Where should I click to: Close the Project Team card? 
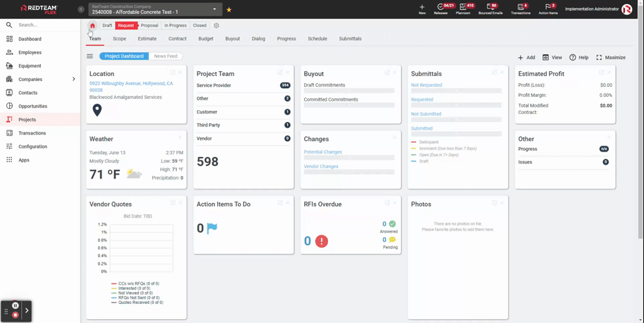click(288, 73)
